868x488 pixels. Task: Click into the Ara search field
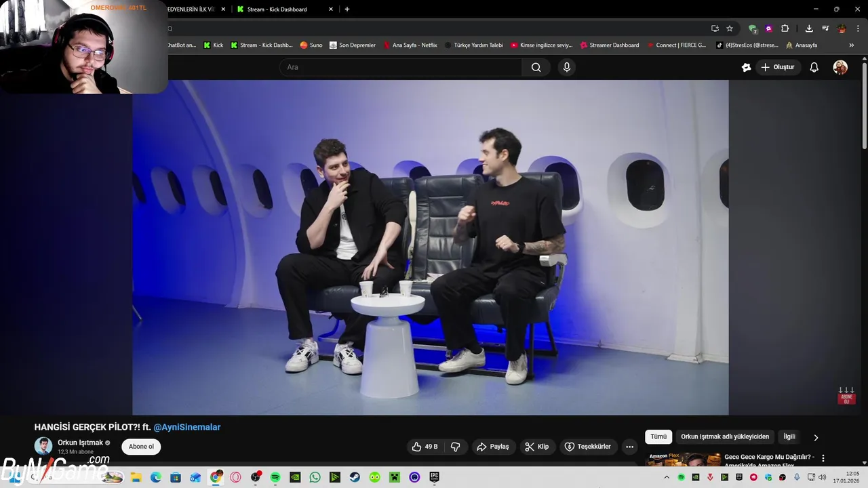pyautogui.click(x=400, y=67)
